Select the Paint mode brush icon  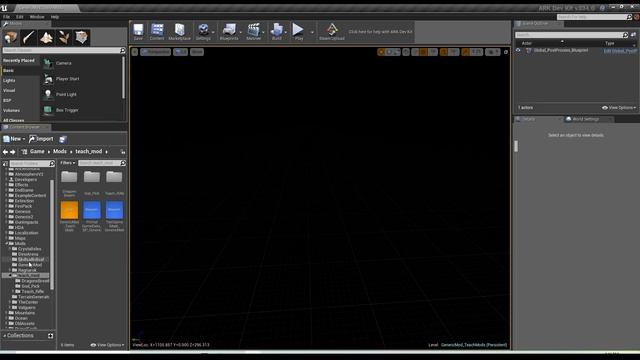29,38
